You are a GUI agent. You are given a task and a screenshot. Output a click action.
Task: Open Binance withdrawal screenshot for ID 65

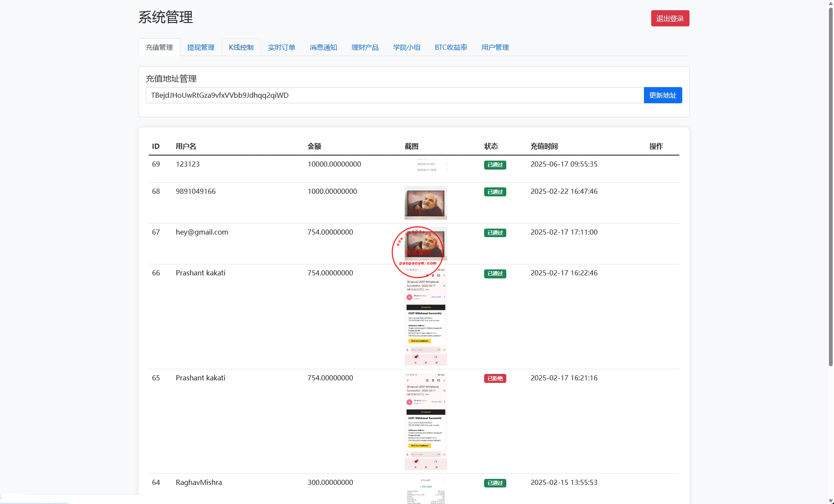(x=426, y=421)
